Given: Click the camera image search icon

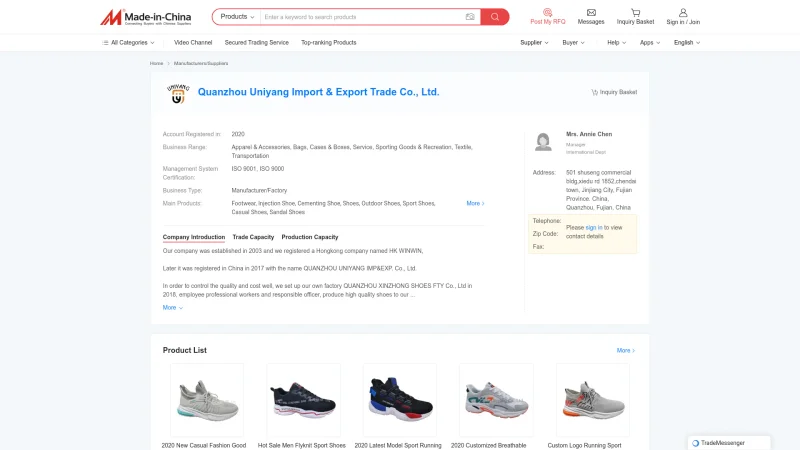Looking at the screenshot, I should tap(470, 17).
